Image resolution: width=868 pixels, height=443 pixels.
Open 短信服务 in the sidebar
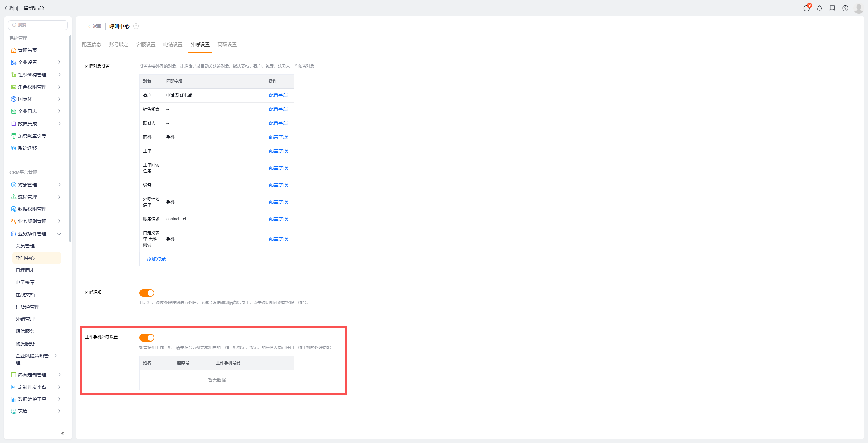25,331
